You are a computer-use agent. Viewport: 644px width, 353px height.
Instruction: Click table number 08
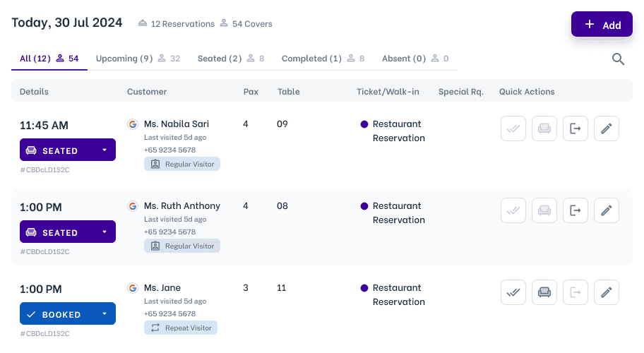[x=282, y=205]
